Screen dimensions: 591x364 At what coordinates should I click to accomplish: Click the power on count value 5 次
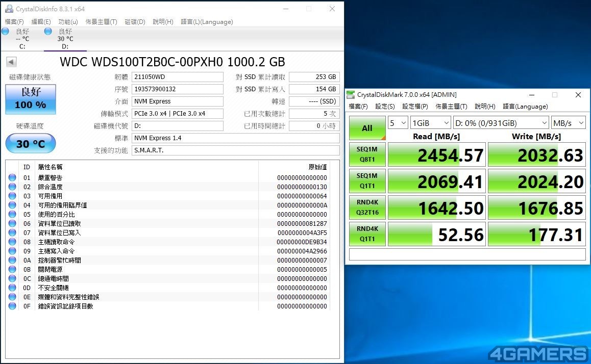coord(314,113)
